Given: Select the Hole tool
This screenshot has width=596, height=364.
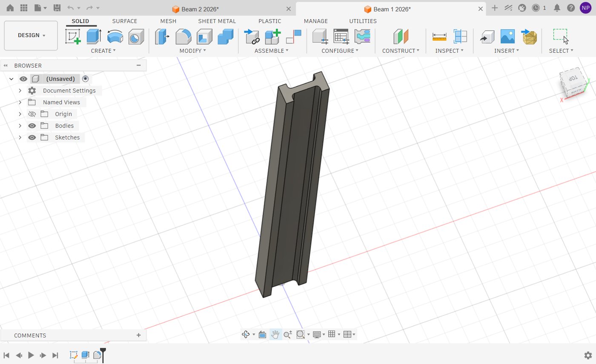Looking at the screenshot, I should (x=136, y=37).
